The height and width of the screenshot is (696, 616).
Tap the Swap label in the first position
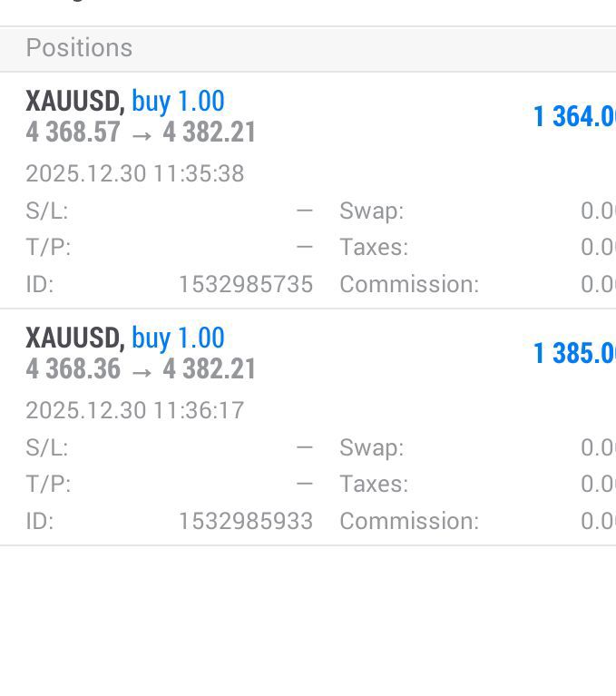pos(371,211)
